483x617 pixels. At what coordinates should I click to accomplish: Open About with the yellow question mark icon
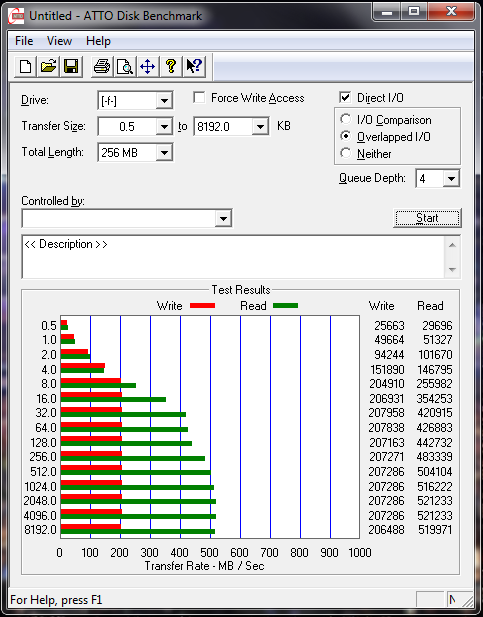pyautogui.click(x=171, y=66)
